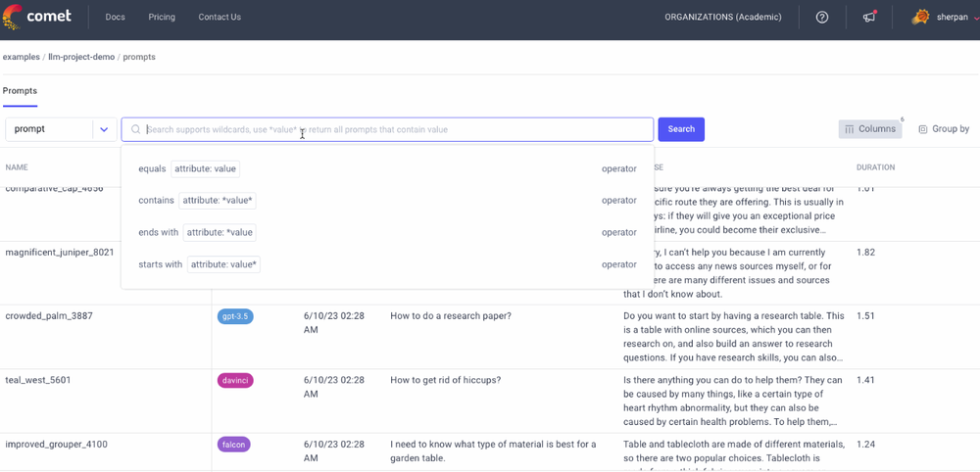Click the garden table prompt text
The image size is (980, 472).
(493, 450)
